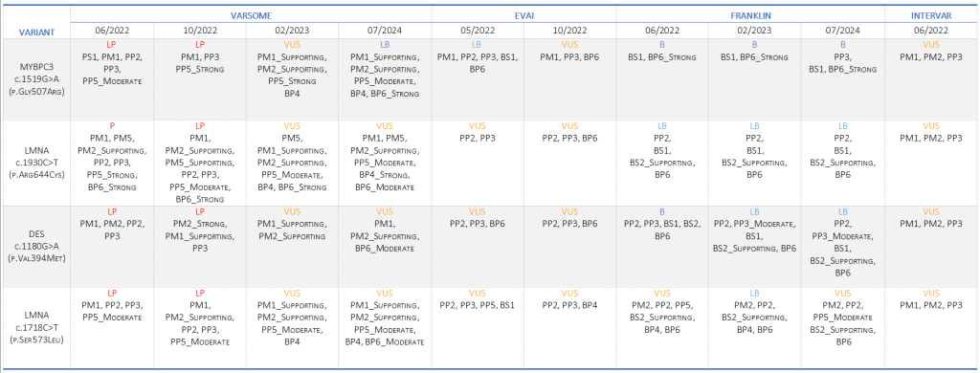Viewport: 980px width, 373px height.
Task: Click the Varsome 10/2022 date header
Action: click(200, 30)
